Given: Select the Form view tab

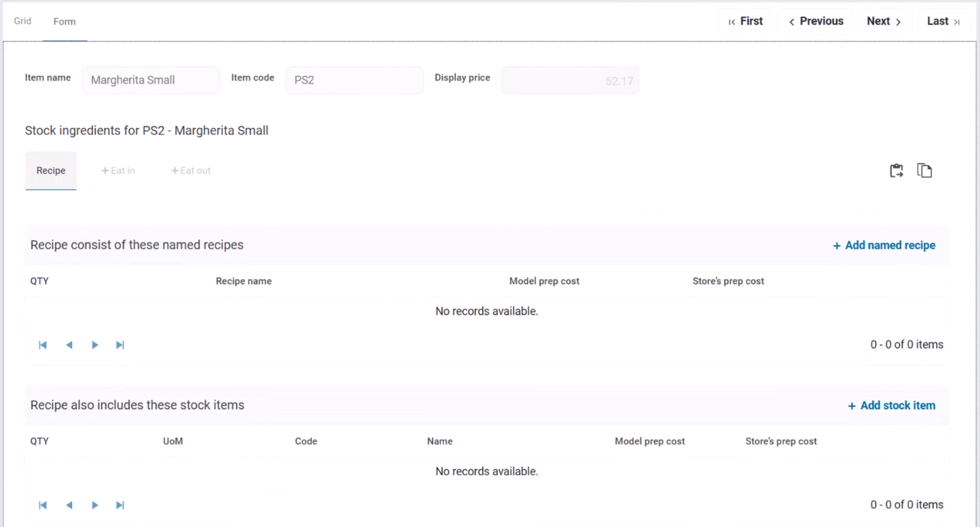Looking at the screenshot, I should tap(65, 22).
